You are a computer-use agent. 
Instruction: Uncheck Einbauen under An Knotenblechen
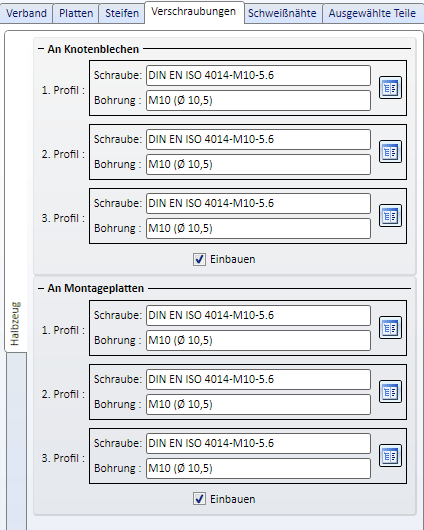[x=199, y=259]
